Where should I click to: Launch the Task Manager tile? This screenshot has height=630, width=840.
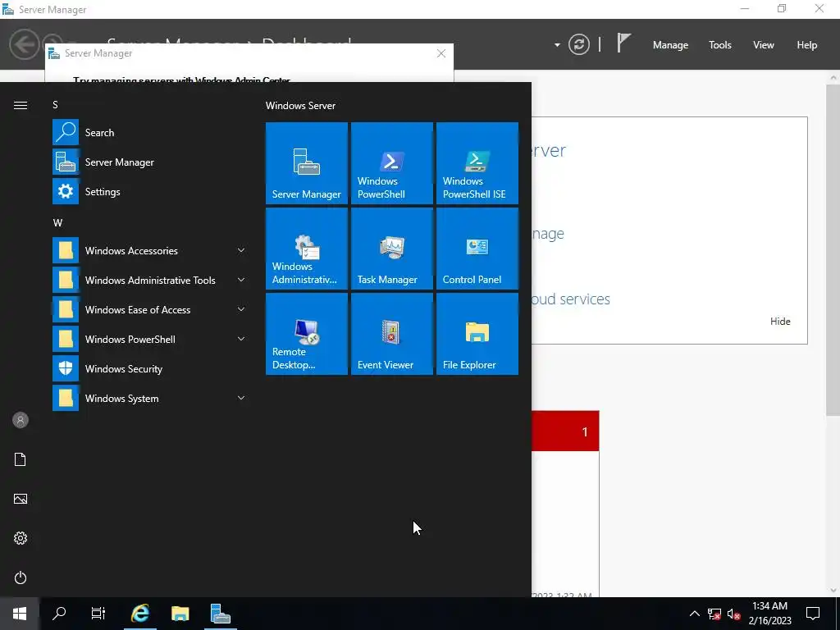point(391,249)
